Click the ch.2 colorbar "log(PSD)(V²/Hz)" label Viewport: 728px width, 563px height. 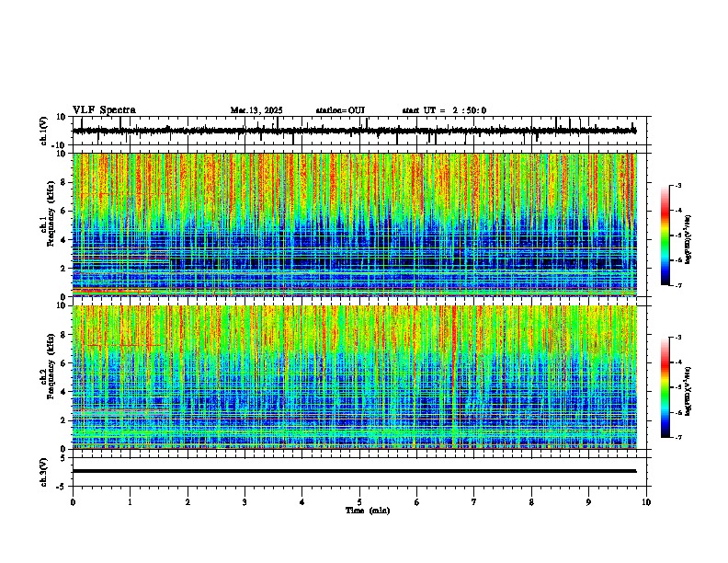click(688, 391)
